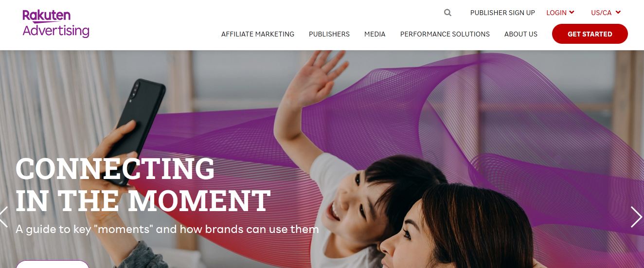Open the Publishers menu item
Viewport: 644px width, 268px height.
329,34
